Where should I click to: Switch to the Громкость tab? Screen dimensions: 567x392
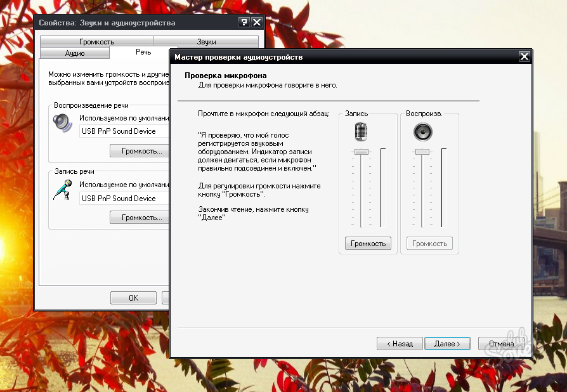tap(96, 42)
